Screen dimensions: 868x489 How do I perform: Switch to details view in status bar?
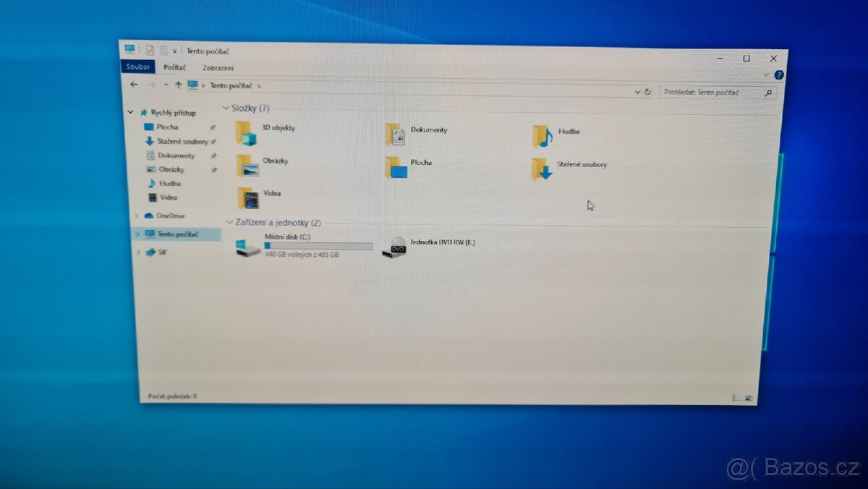tap(733, 397)
